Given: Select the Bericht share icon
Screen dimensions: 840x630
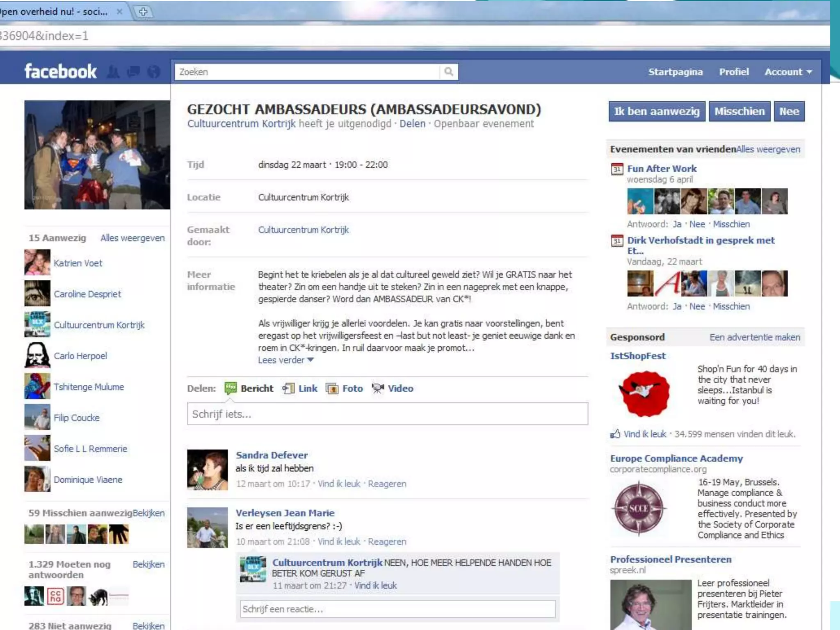Looking at the screenshot, I should tap(231, 388).
